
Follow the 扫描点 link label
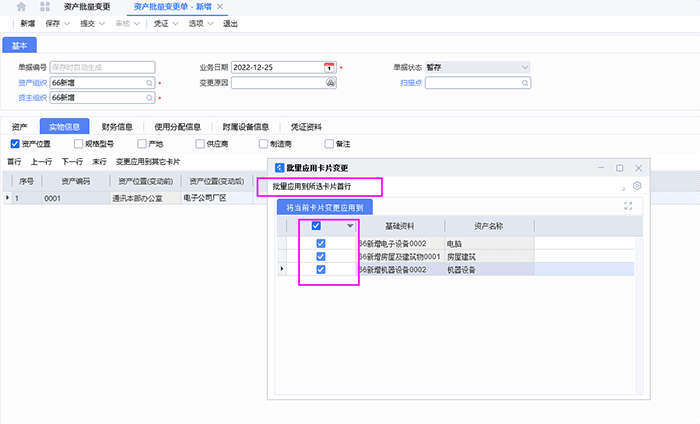pyautogui.click(x=411, y=83)
